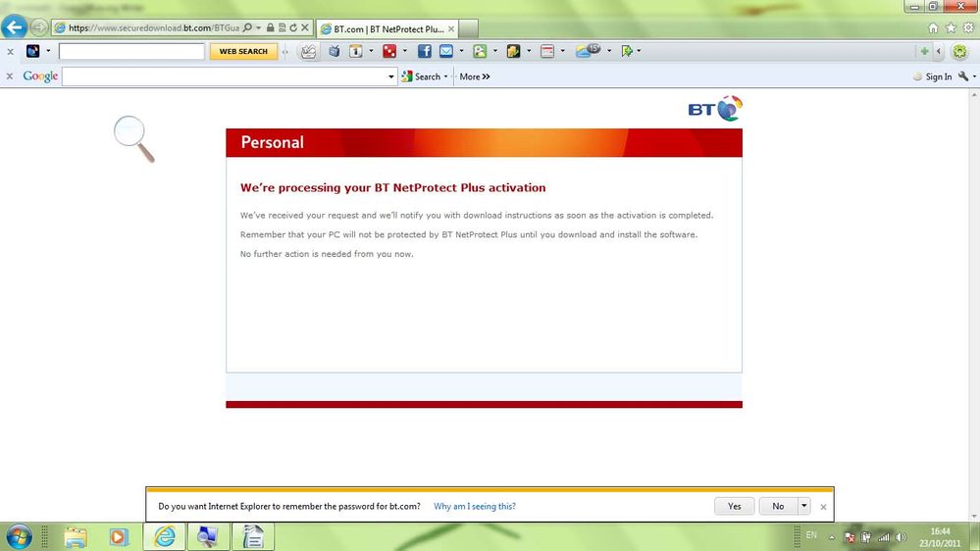980x551 pixels.
Task: Select the BT.com BT NetProtect Plus tab
Action: 388,28
